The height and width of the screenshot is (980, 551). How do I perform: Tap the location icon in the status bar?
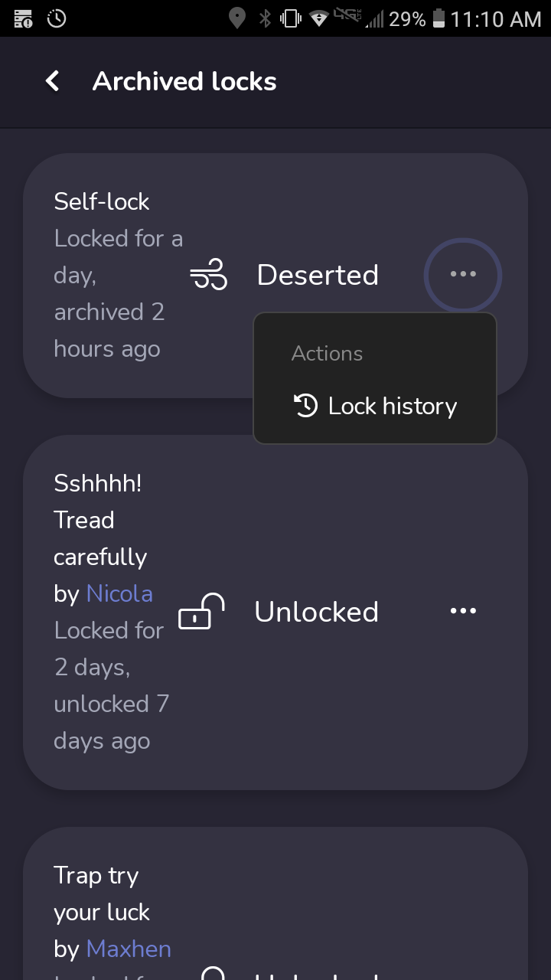[x=237, y=18]
